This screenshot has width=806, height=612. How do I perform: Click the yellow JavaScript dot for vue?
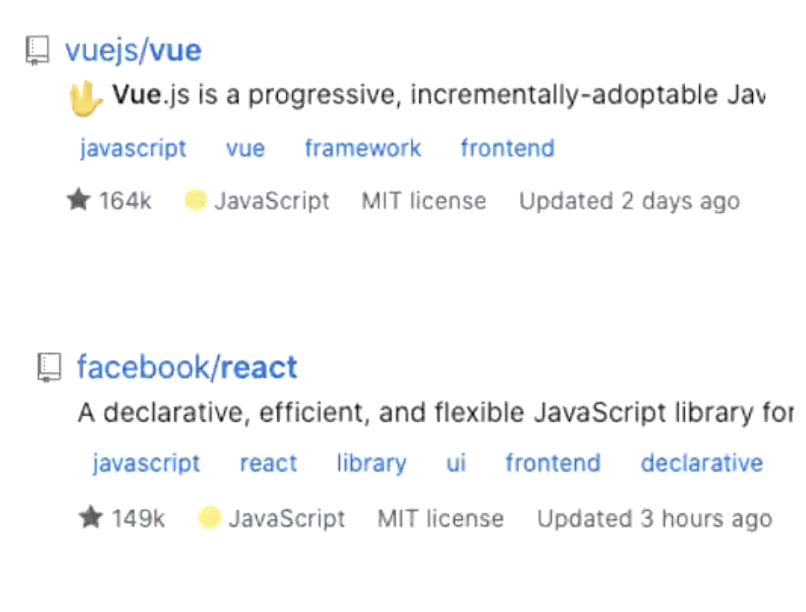coord(195,200)
